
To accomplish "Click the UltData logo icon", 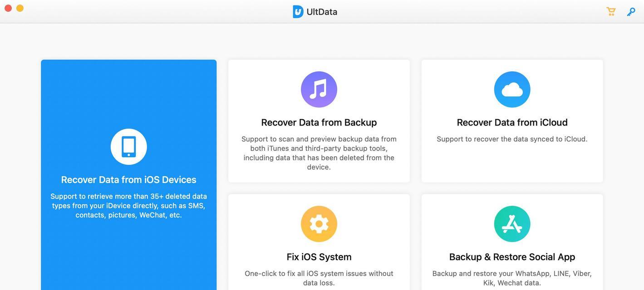I will pos(298,12).
